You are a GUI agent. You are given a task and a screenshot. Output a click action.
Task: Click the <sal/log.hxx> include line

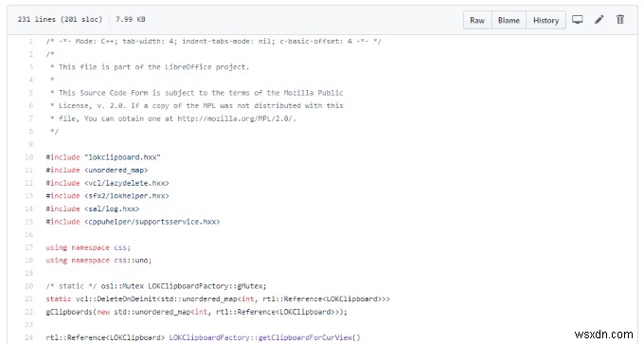(93, 208)
